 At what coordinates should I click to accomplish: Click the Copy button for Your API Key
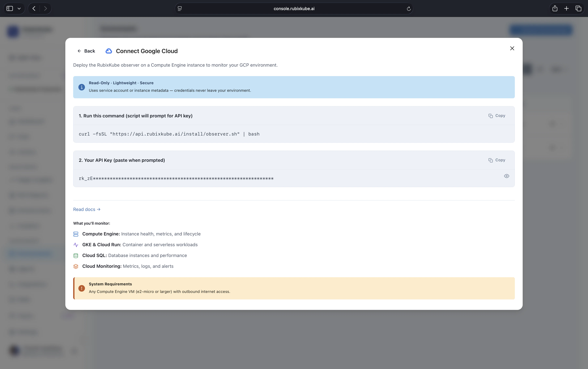click(497, 160)
